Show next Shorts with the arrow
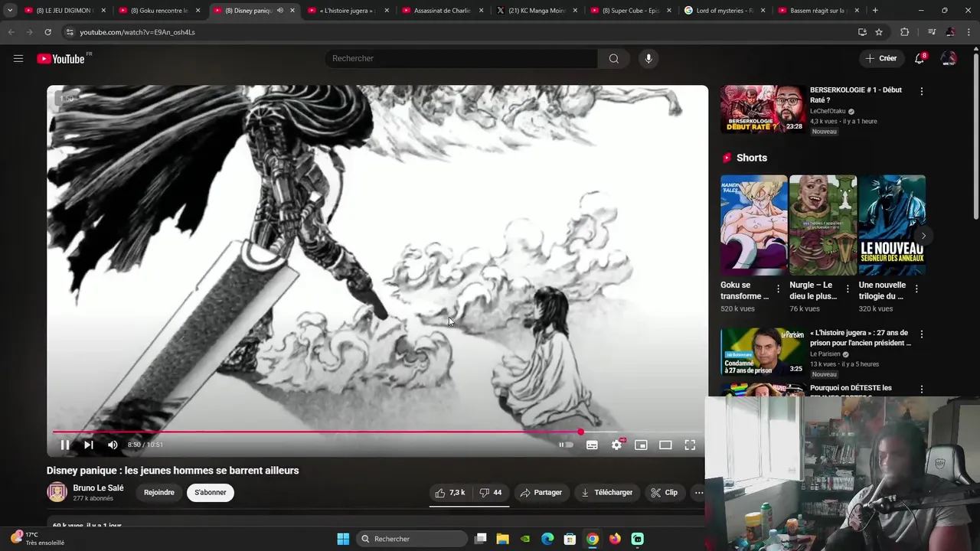 (x=923, y=236)
